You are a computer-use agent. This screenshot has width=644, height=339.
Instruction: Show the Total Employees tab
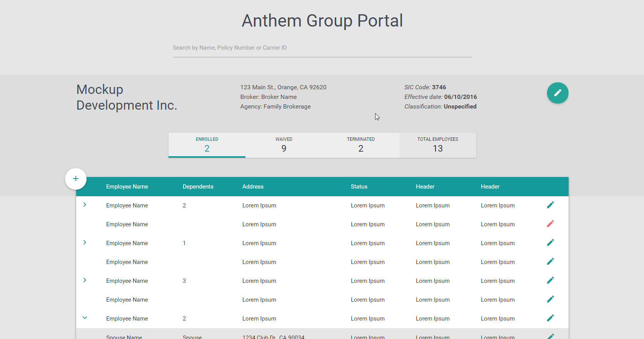(438, 145)
